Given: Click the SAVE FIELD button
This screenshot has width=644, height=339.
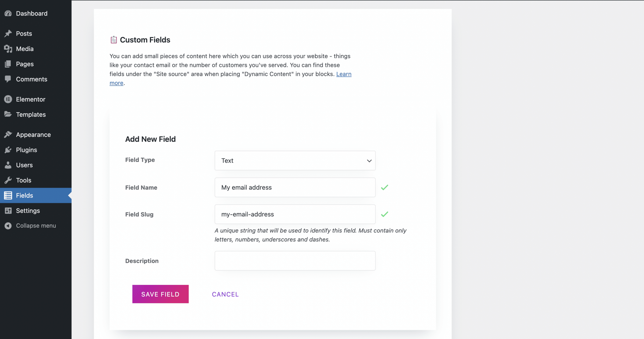Looking at the screenshot, I should (160, 294).
